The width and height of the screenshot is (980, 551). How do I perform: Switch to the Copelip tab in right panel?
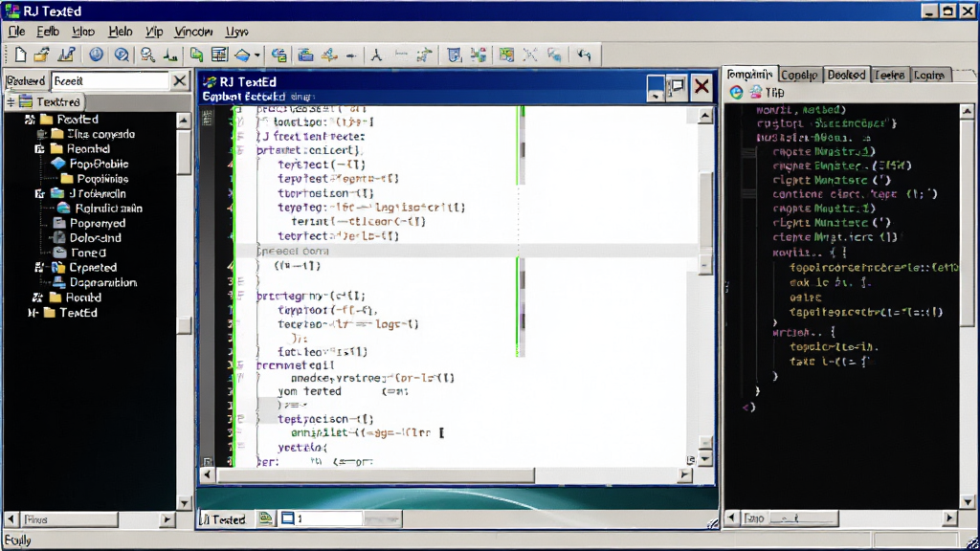pyautogui.click(x=799, y=75)
